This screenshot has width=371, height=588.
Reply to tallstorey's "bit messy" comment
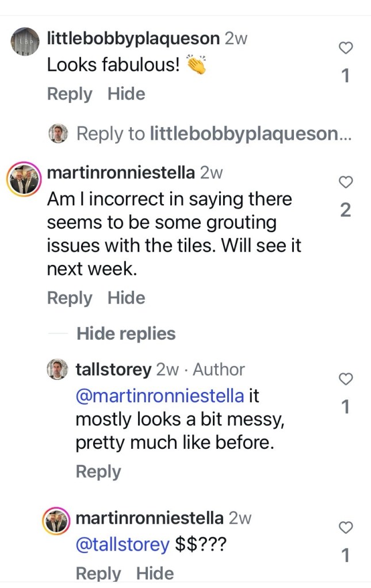98,471
